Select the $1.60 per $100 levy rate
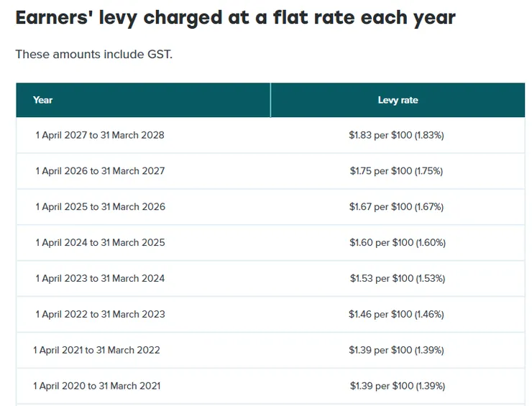Image resolution: width=532 pixels, height=406 pixels. point(398,243)
